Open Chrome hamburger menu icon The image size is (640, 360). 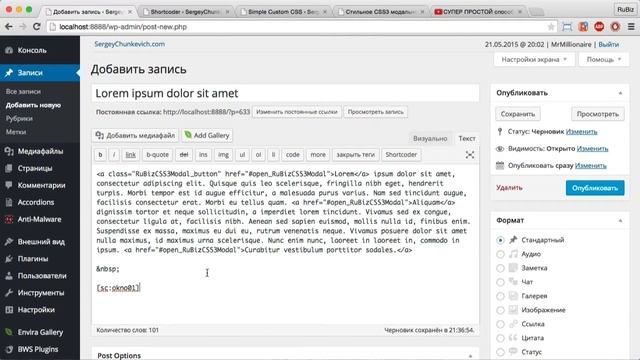pos(631,27)
